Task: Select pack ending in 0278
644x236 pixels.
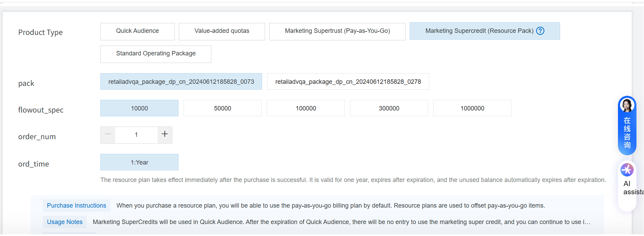Action: 348,82
